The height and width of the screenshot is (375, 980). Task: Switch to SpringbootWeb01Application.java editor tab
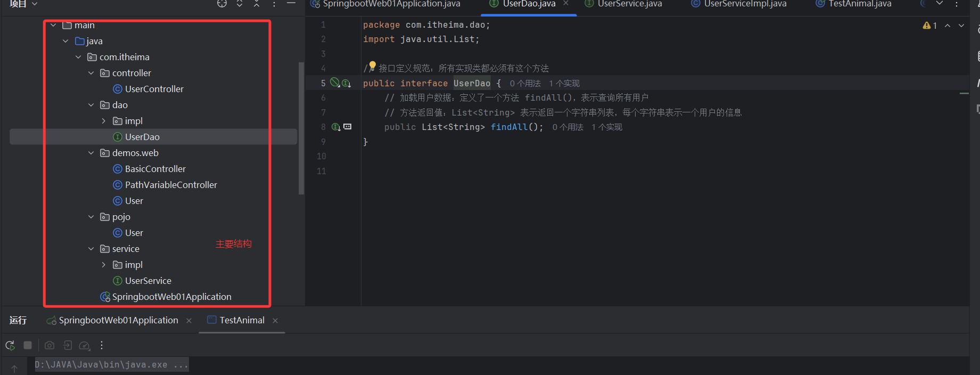click(386, 4)
